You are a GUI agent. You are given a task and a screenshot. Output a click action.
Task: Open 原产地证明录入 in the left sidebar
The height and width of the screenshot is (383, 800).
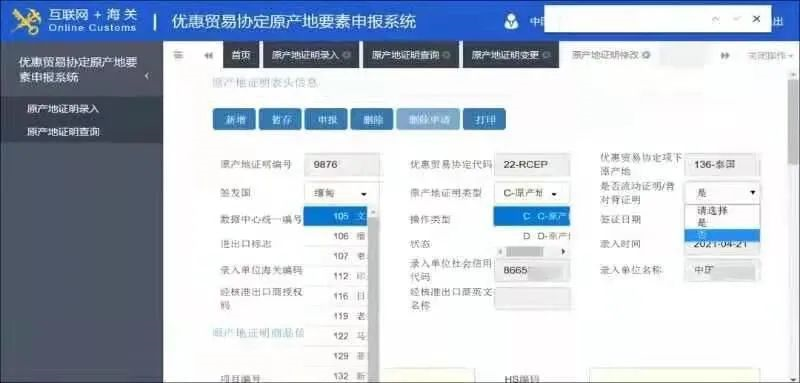tap(63, 109)
